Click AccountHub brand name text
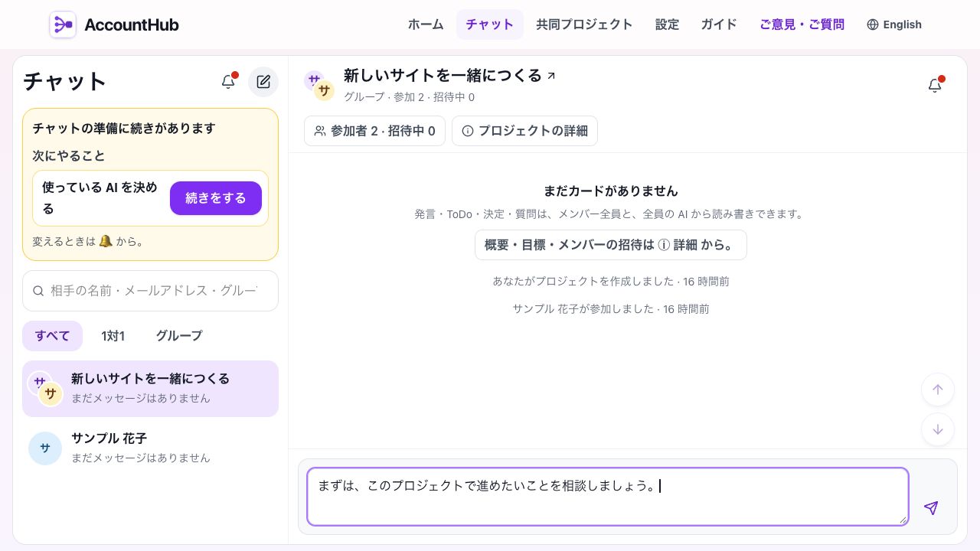Viewport: 980px width, 551px height. click(x=132, y=24)
